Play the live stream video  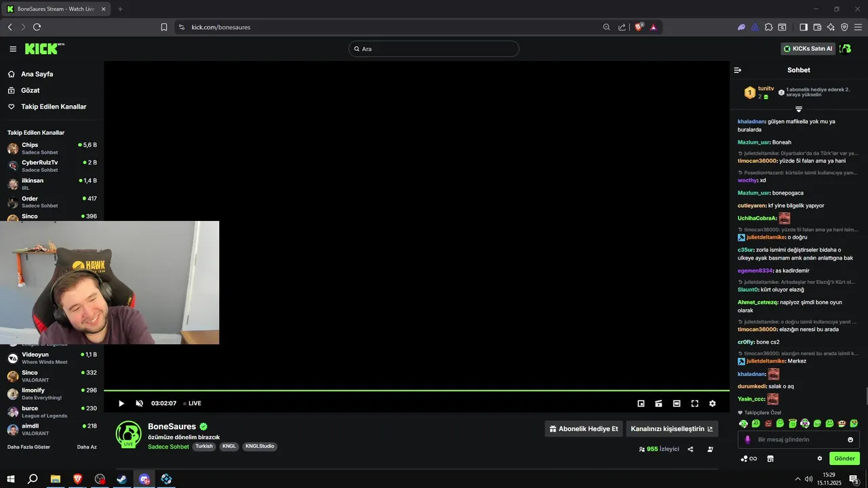(121, 403)
